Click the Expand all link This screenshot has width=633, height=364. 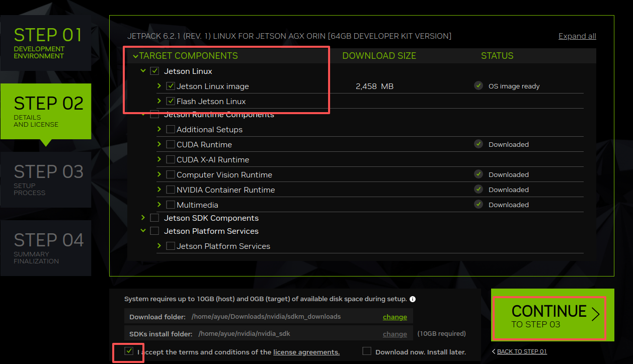[577, 36]
